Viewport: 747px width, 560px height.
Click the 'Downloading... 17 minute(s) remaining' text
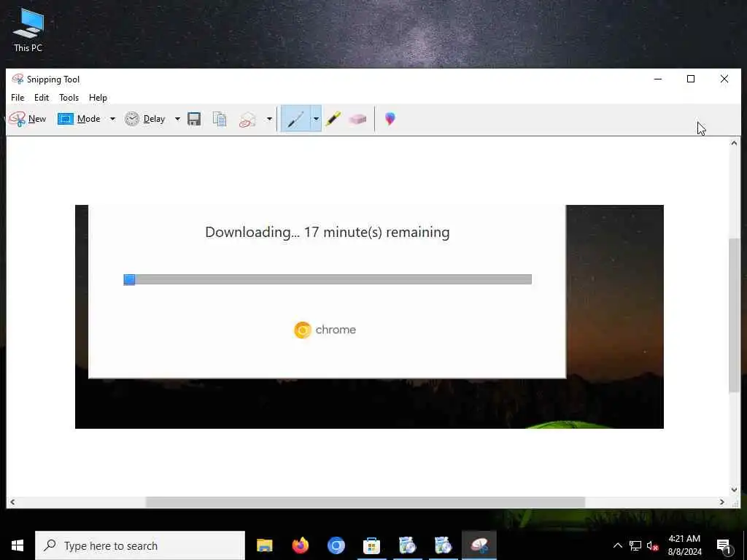pos(328,232)
